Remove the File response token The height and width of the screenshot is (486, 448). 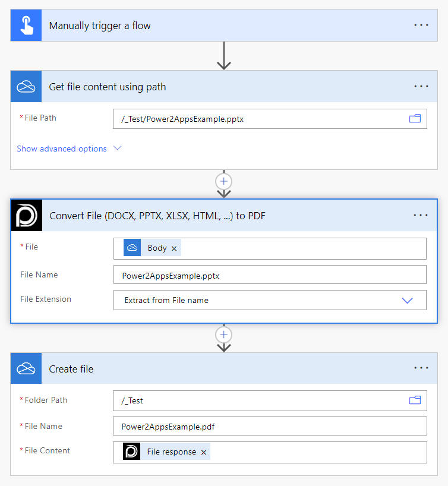(x=204, y=452)
